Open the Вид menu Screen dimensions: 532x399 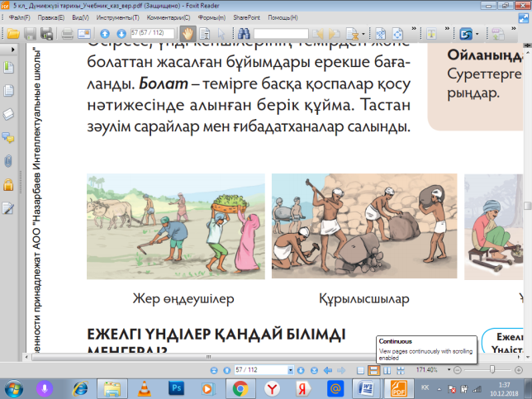click(x=80, y=17)
